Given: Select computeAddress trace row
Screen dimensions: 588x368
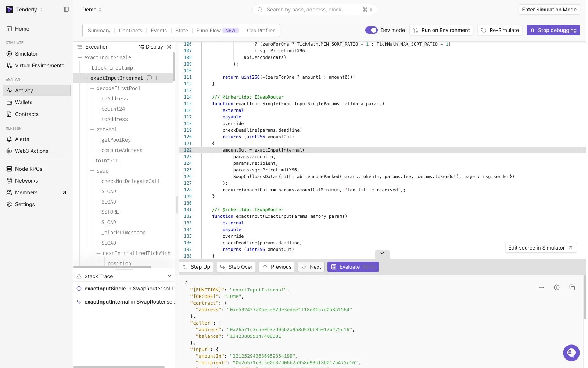Looking at the screenshot, I should click(x=122, y=150).
